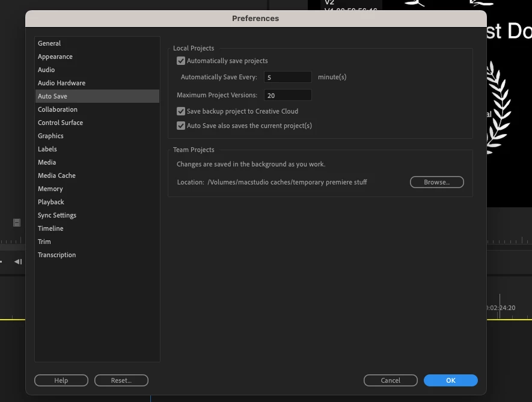Open Help for preferences
This screenshot has width=532, height=402.
[61, 380]
